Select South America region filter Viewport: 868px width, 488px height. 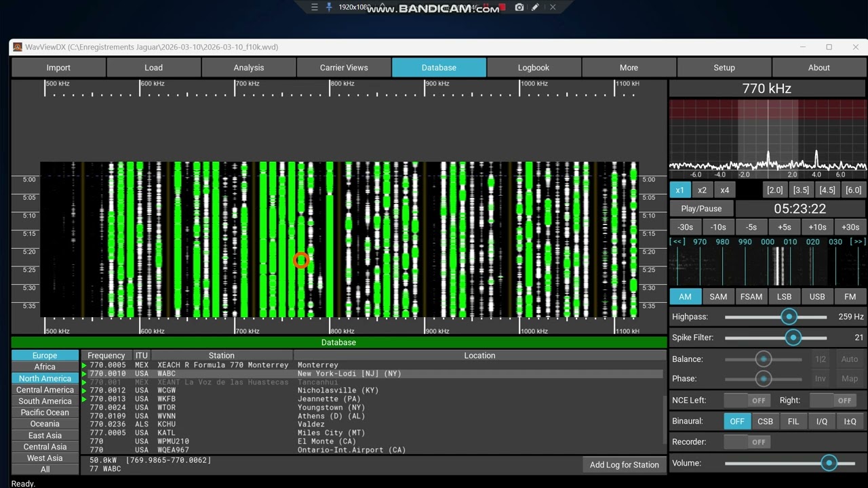click(45, 401)
